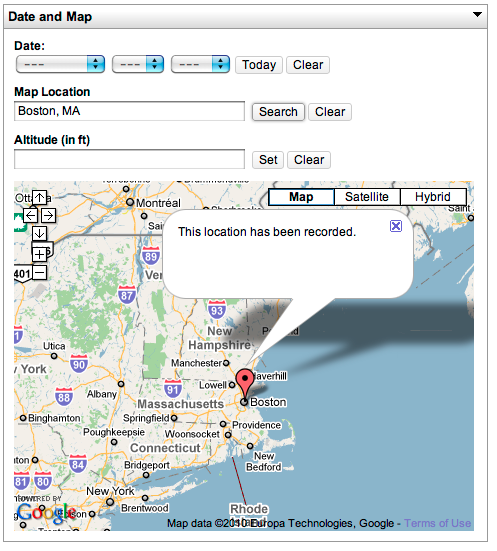Zoom in the map with plus button
This screenshot has width=497, height=551.
[x=39, y=254]
